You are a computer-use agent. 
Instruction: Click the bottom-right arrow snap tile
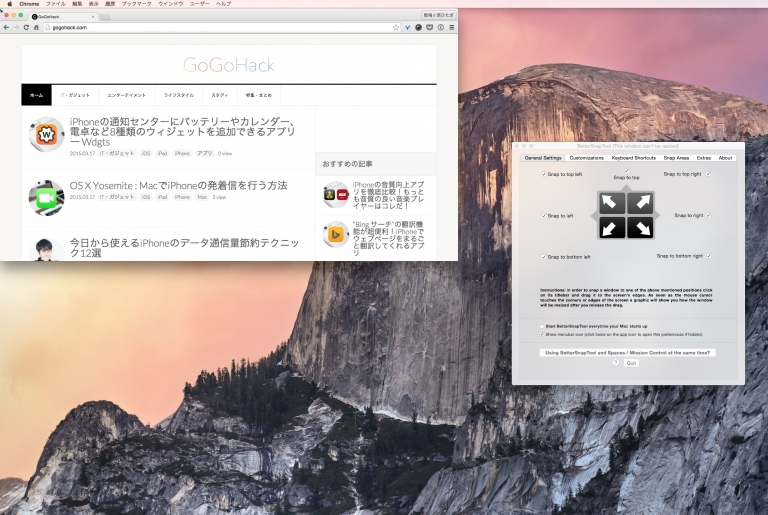click(x=641, y=227)
